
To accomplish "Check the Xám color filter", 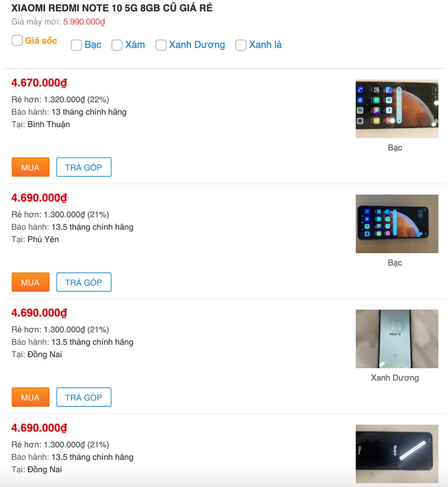I will pyautogui.click(x=117, y=45).
